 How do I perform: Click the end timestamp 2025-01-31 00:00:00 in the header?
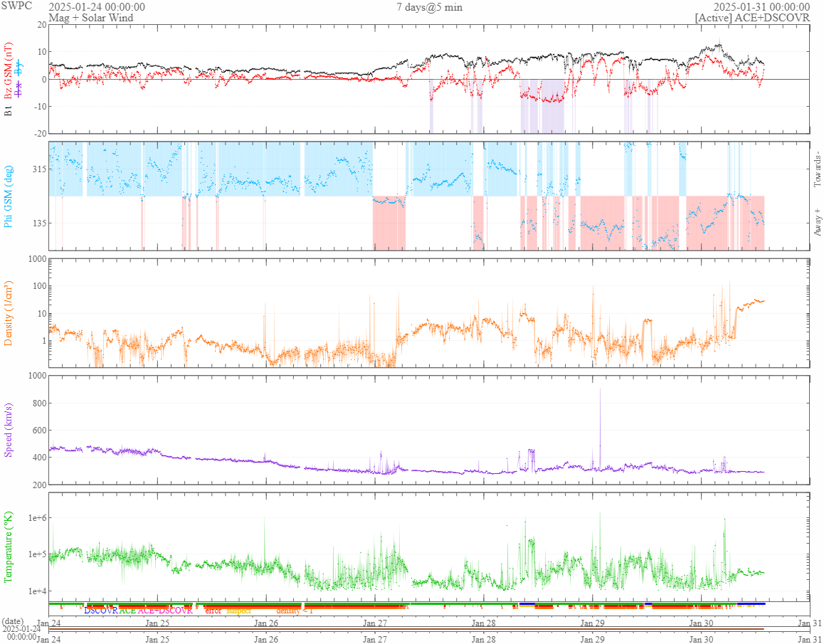click(x=761, y=7)
